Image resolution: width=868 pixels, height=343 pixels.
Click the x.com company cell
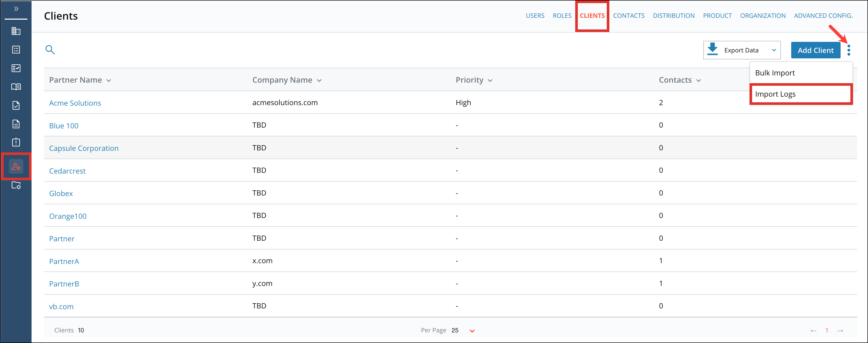tap(262, 261)
